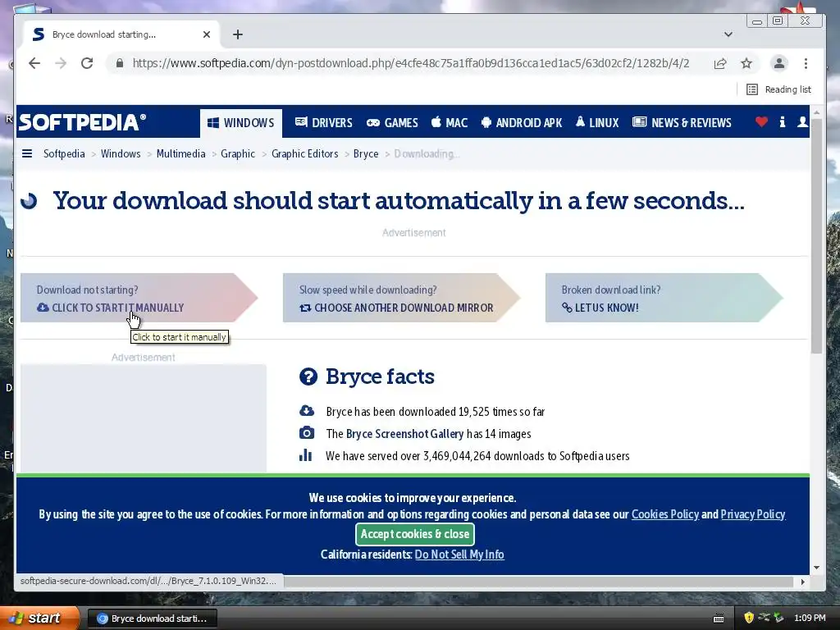Screen dimensions: 840x630
Task: Open Chrome three-dot menu
Action: click(806, 63)
